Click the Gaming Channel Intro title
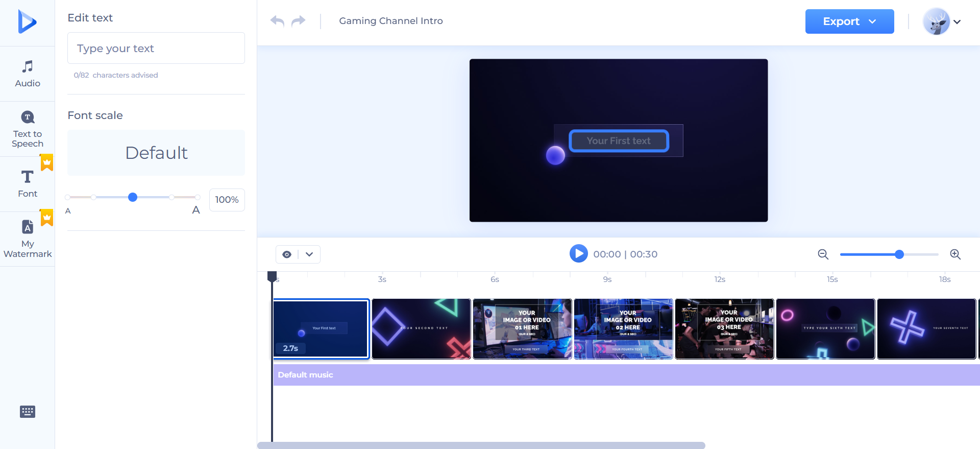The width and height of the screenshot is (980, 449). click(x=391, y=21)
